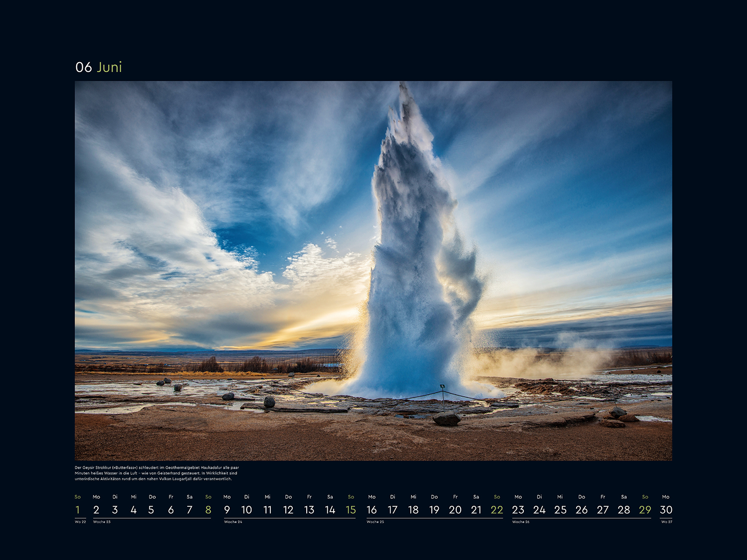Select the "Woche 26" week label
The height and width of the screenshot is (560, 747).
(x=521, y=522)
